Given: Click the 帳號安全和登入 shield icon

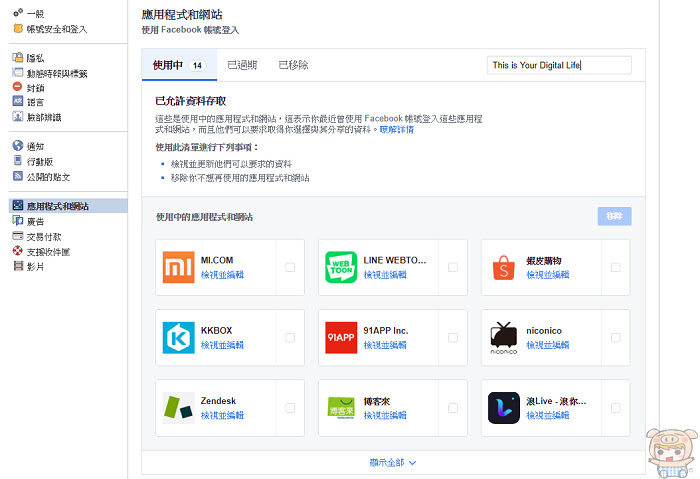Looking at the screenshot, I should tap(18, 29).
